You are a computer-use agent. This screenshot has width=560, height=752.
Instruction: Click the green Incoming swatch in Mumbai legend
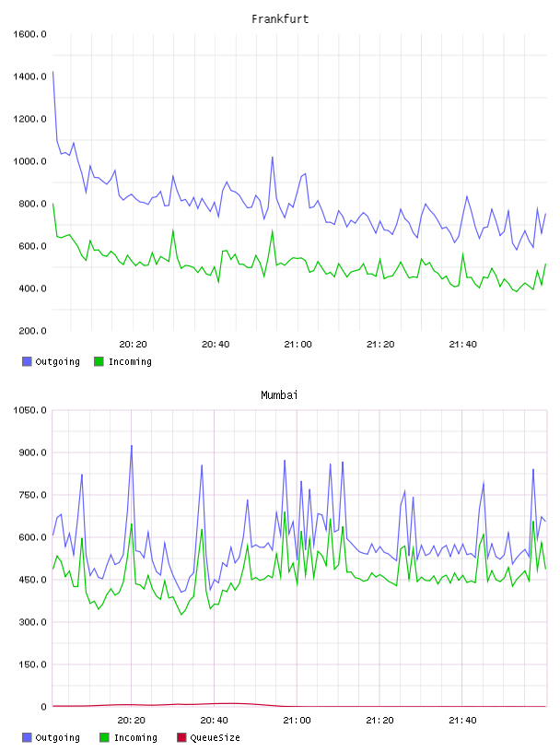(x=104, y=737)
